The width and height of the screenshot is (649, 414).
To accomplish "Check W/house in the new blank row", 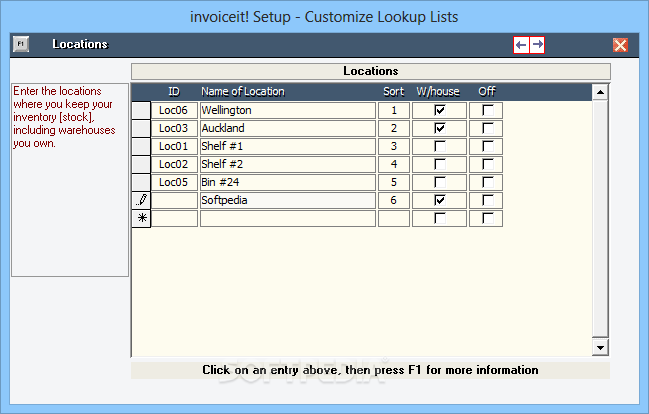I will pos(440,219).
